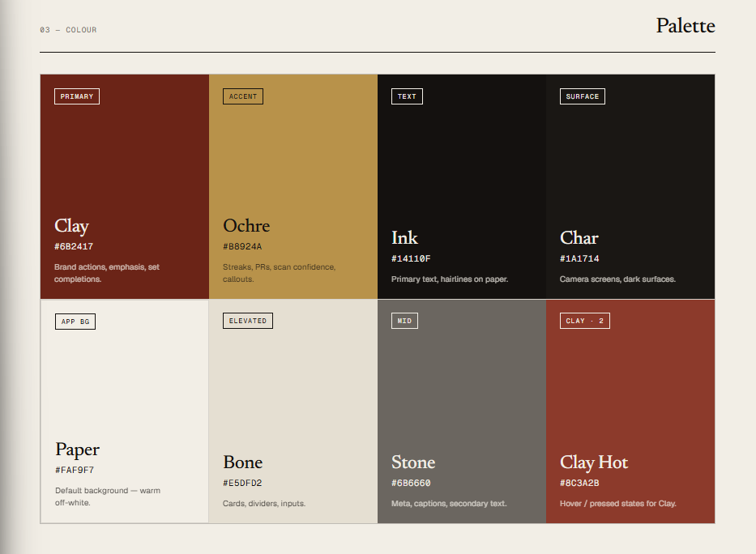Click the Bone colour name
The width and height of the screenshot is (756, 554).
click(x=242, y=462)
